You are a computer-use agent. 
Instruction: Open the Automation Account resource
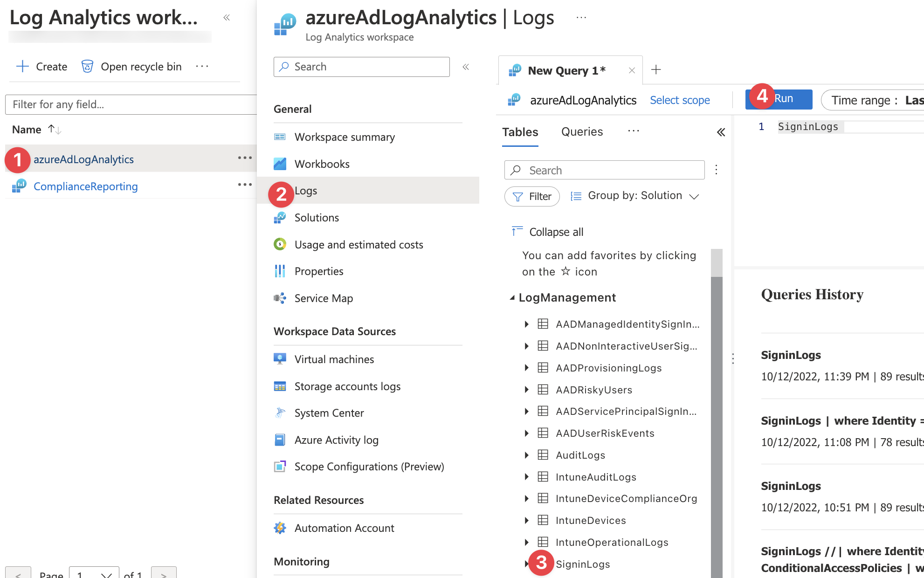pyautogui.click(x=344, y=528)
